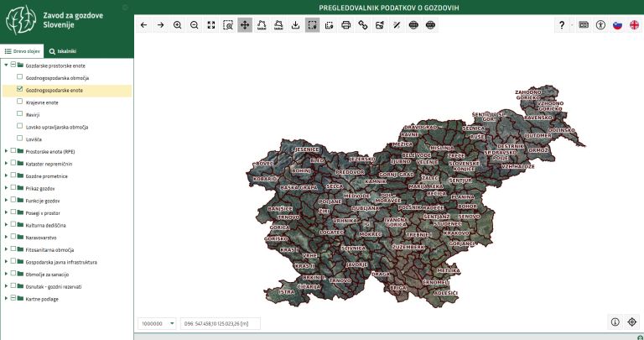Toggle Kartne podlage group checkbox
Viewport: 644px width, 340px height.
point(13,298)
